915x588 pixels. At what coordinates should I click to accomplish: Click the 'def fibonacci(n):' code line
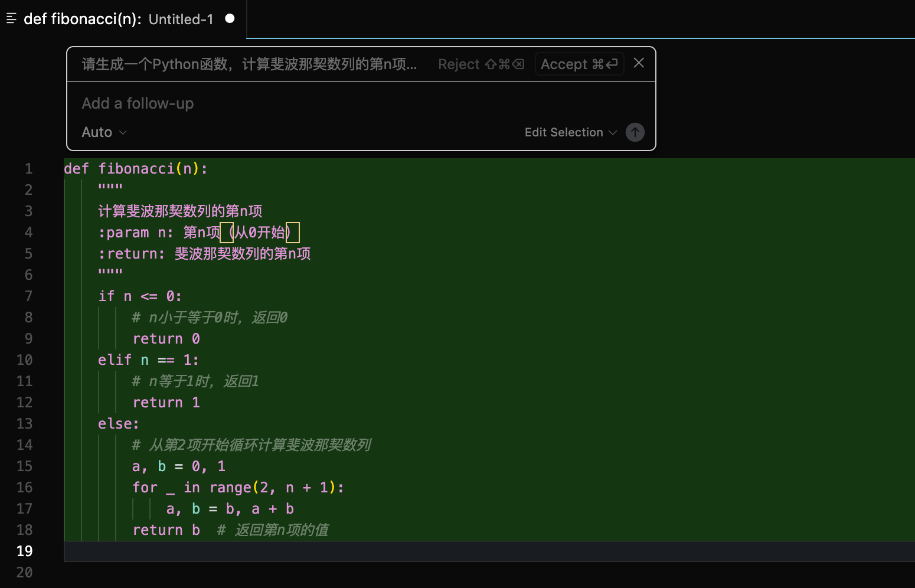pos(136,169)
